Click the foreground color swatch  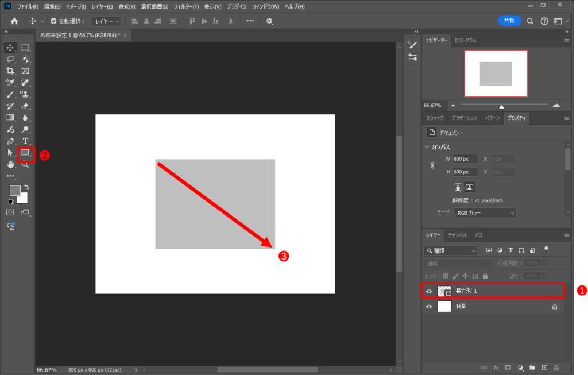pyautogui.click(x=14, y=191)
